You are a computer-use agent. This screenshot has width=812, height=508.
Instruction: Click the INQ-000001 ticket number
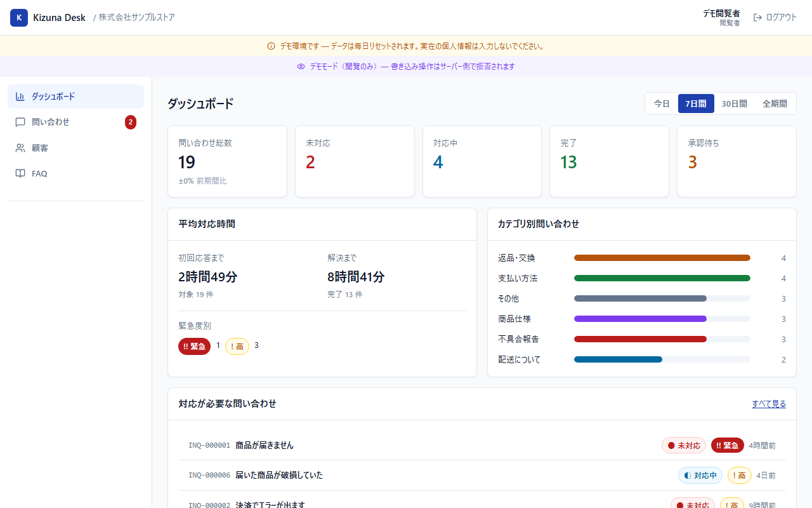209,446
